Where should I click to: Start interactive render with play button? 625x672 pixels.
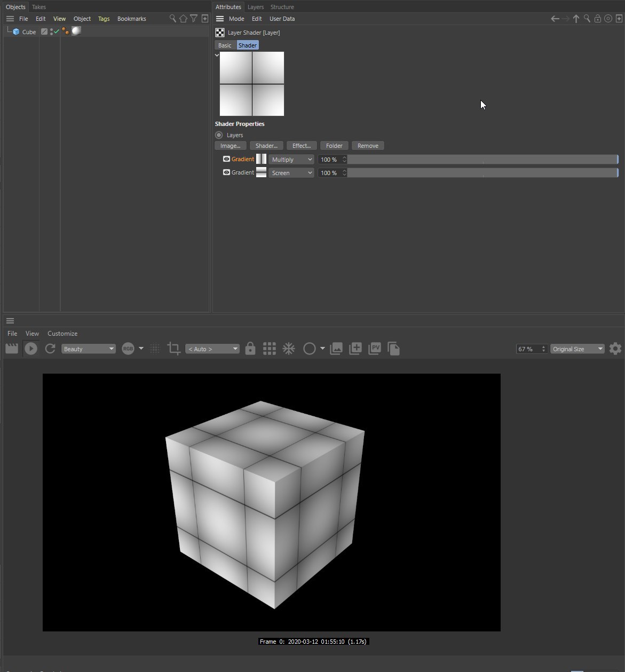point(31,349)
